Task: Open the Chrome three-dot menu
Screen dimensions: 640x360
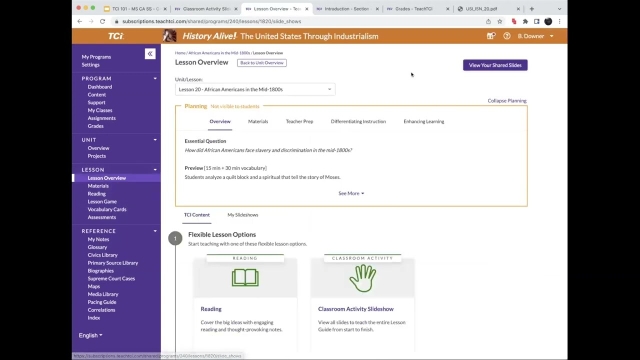Action: [560, 21]
